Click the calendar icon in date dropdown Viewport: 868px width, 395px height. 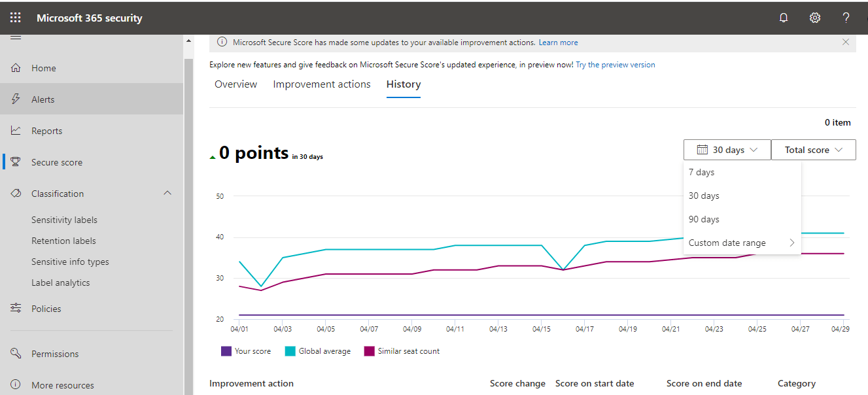coord(702,150)
